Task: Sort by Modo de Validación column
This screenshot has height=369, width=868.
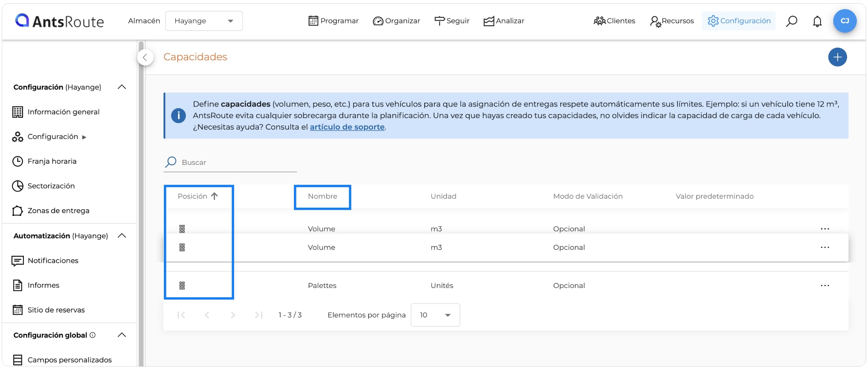Action: click(x=588, y=196)
